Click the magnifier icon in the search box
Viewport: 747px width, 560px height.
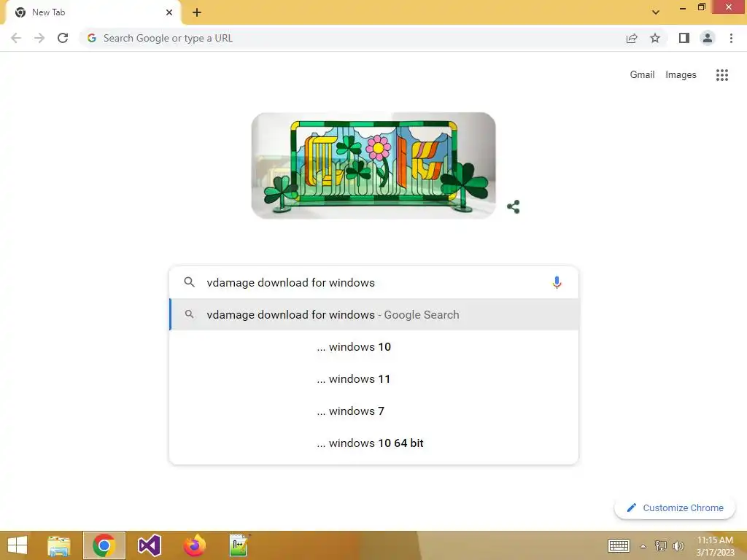click(x=189, y=282)
